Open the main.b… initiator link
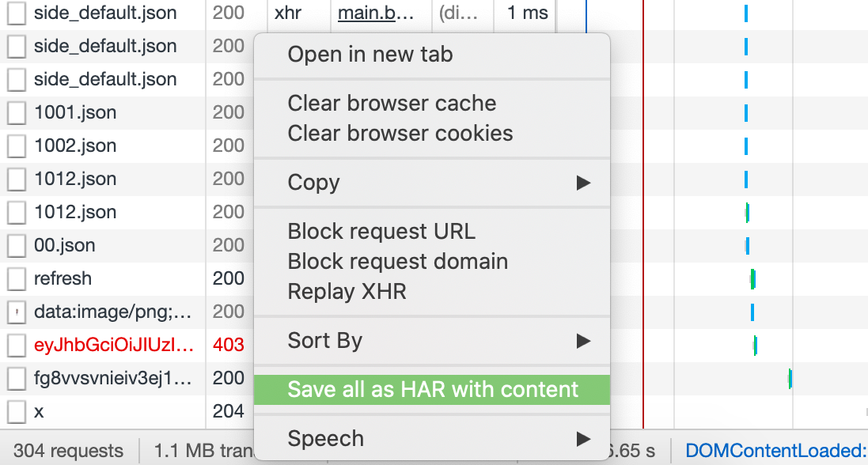This screenshot has width=868, height=465. [356, 12]
